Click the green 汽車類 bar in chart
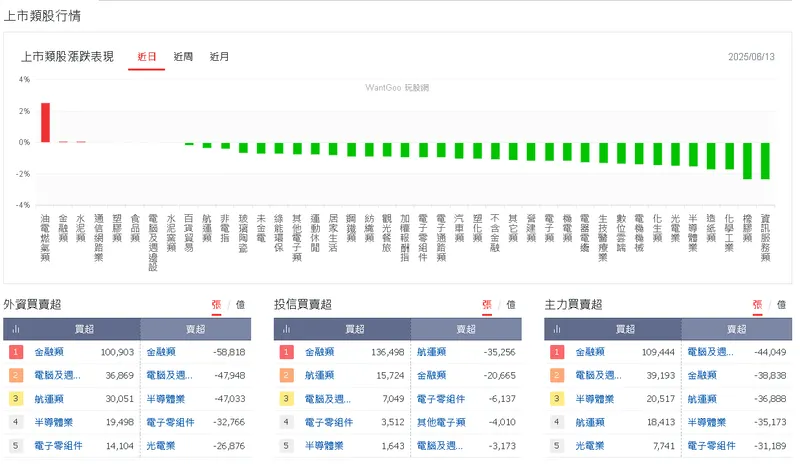 point(459,150)
